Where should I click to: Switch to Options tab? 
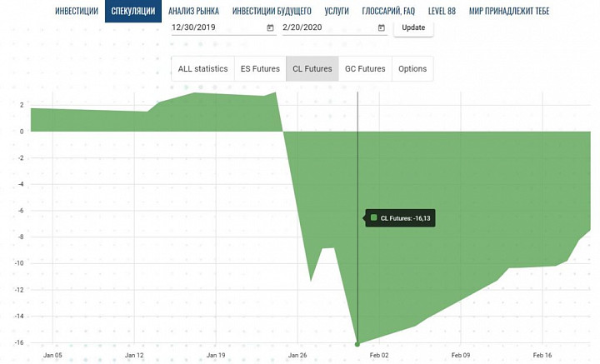(x=412, y=69)
